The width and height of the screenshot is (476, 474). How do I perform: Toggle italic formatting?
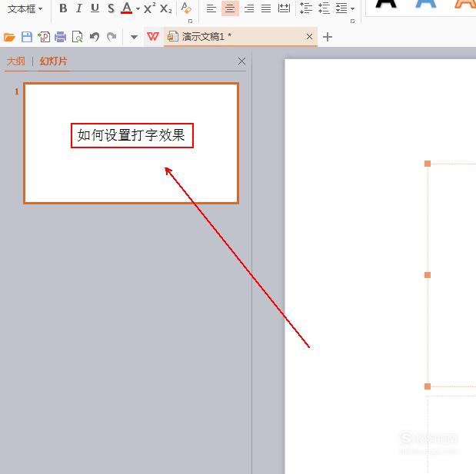click(79, 8)
